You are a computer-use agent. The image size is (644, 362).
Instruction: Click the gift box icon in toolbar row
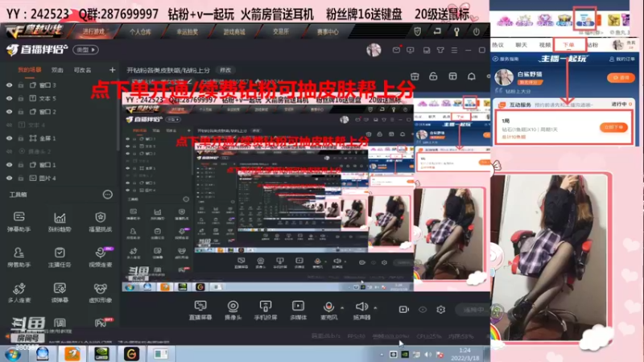click(415, 76)
